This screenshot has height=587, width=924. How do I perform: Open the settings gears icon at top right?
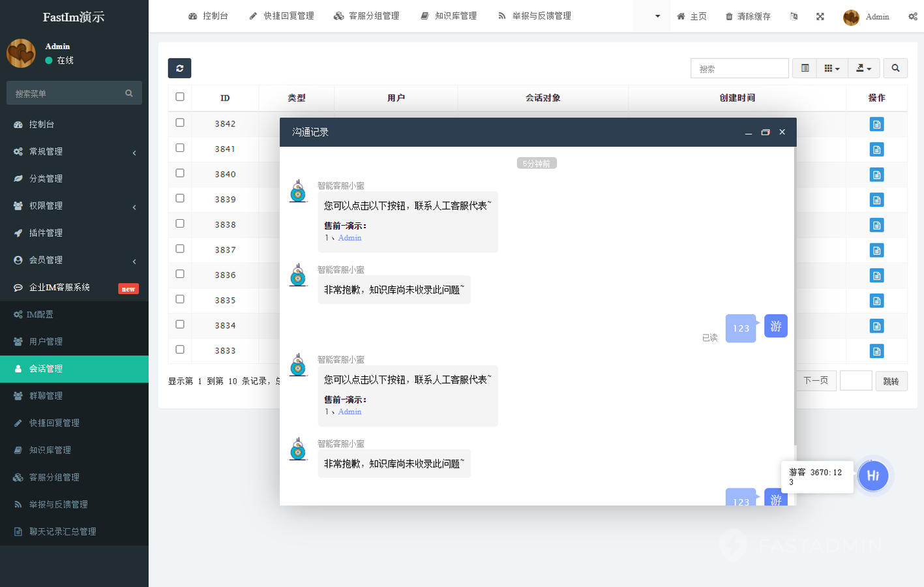[912, 16]
